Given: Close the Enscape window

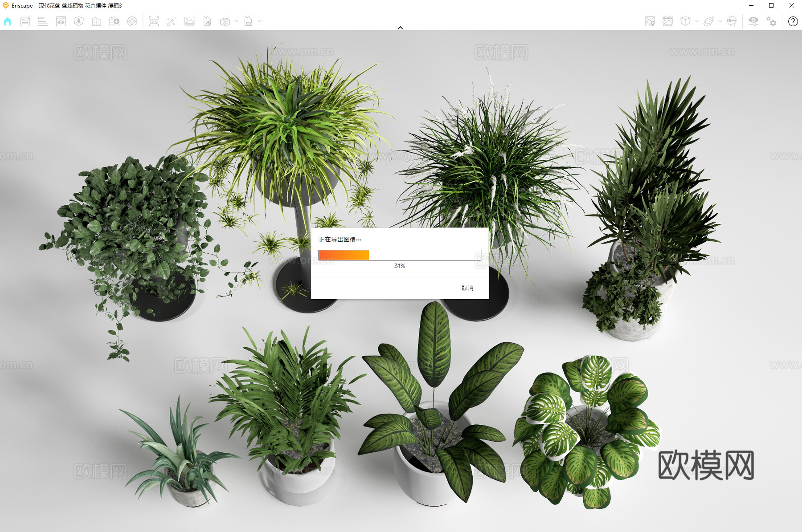Looking at the screenshot, I should [x=792, y=5].
